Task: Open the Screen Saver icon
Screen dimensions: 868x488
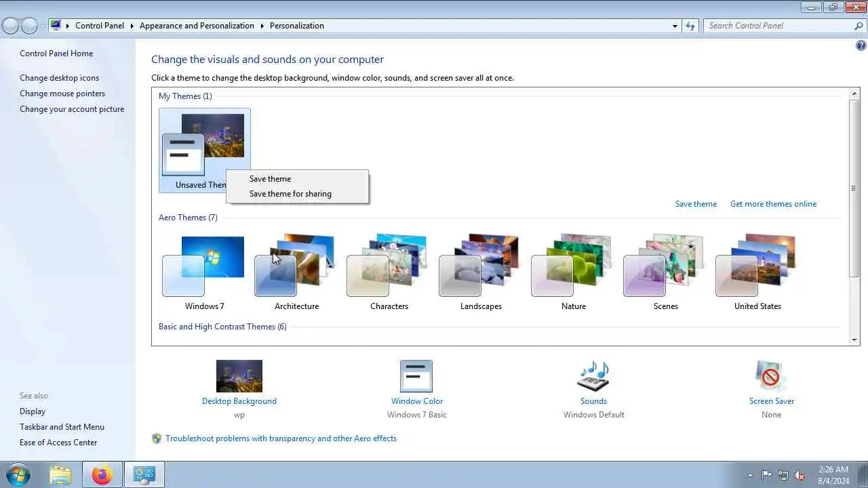Action: pos(771,376)
